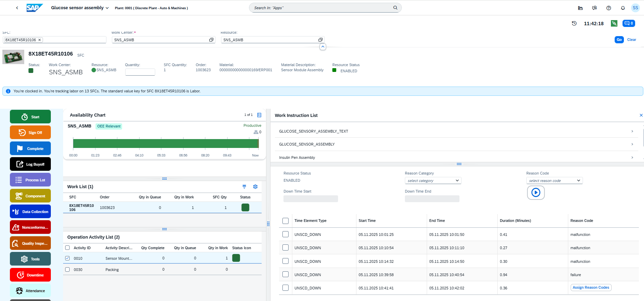Uncheck activity 0010 Sensor Mount checkbox

coord(68,258)
